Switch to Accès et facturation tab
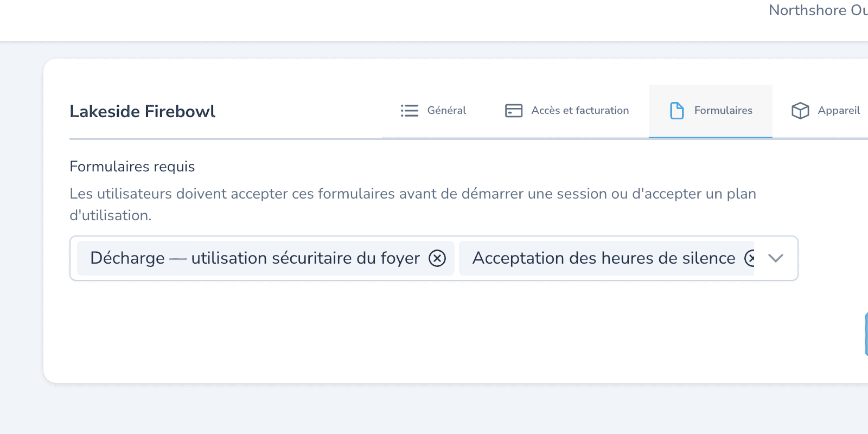The height and width of the screenshot is (434, 868). (x=567, y=111)
